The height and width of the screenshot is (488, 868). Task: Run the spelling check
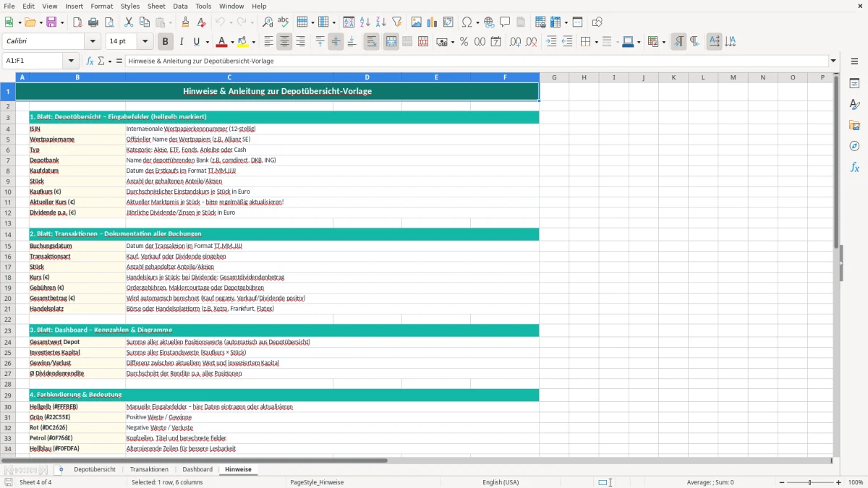(283, 22)
